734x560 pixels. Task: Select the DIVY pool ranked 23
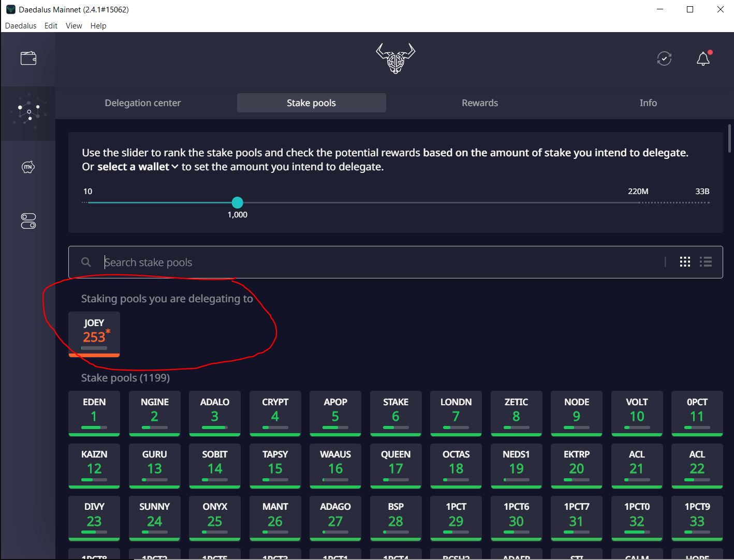94,519
